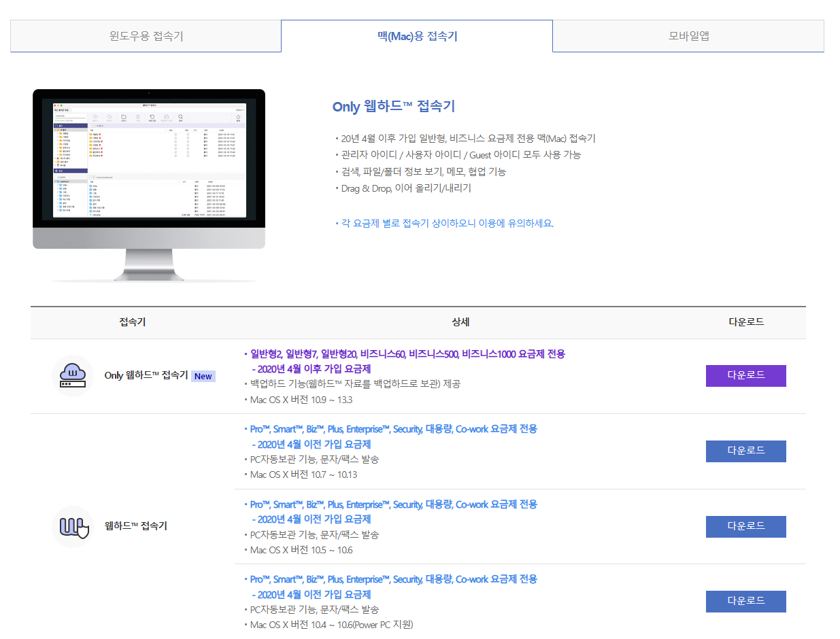Click the Only 웹하드 cloud icon

72,376
